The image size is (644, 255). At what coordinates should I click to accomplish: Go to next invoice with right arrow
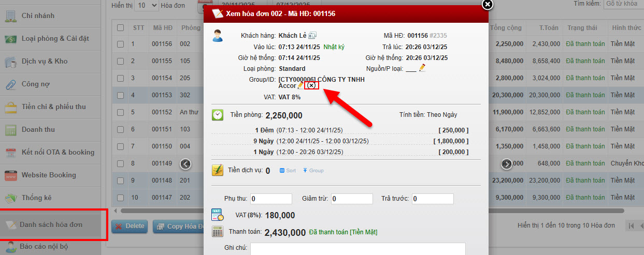pos(507,164)
